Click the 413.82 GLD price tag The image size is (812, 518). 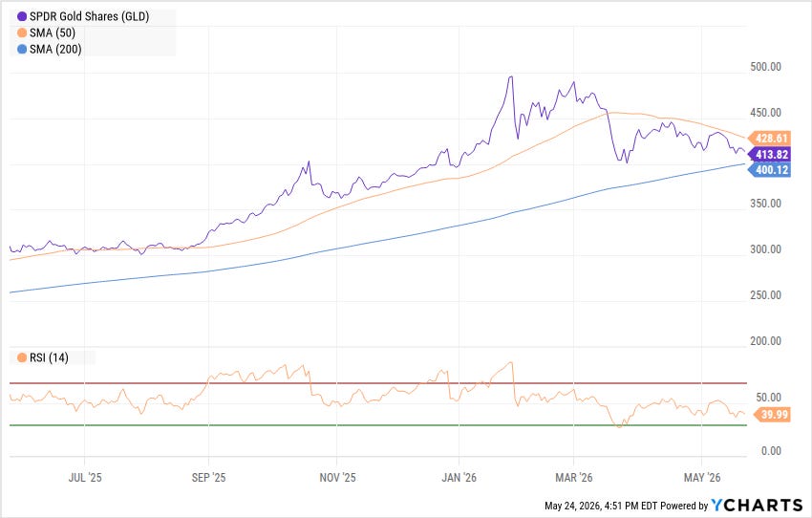pos(769,155)
